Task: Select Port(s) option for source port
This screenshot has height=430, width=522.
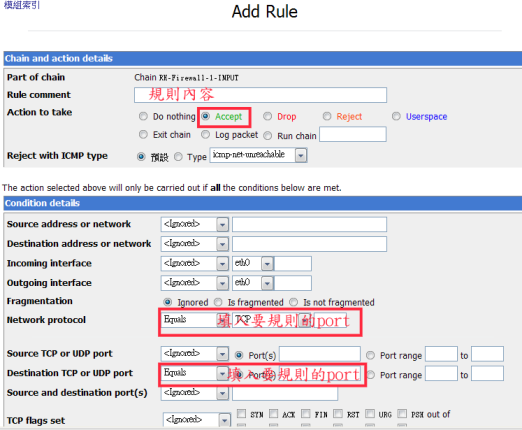Action: pos(239,355)
